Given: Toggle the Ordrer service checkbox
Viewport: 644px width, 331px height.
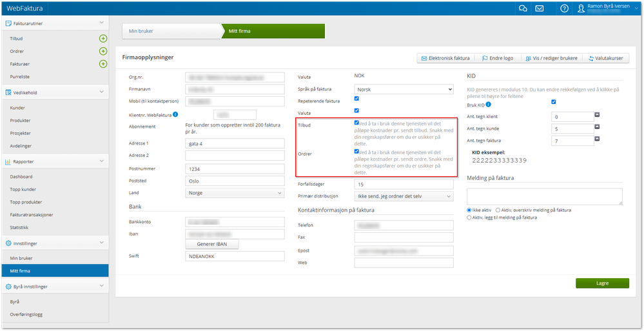Looking at the screenshot, I should tap(356, 152).
